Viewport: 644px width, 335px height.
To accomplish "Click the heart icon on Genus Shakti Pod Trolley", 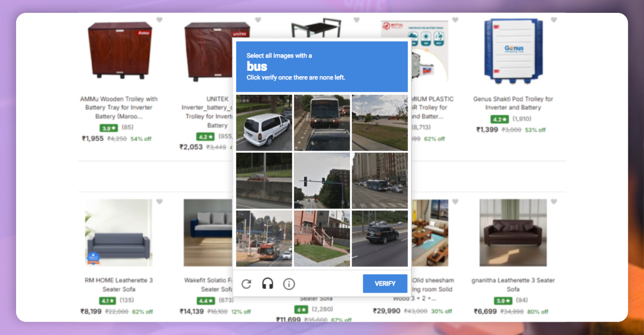I will click(x=553, y=20).
